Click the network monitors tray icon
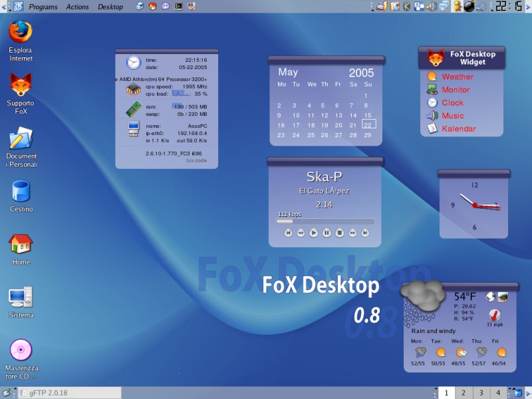Viewport: 532px width, 399px height. [444, 6]
